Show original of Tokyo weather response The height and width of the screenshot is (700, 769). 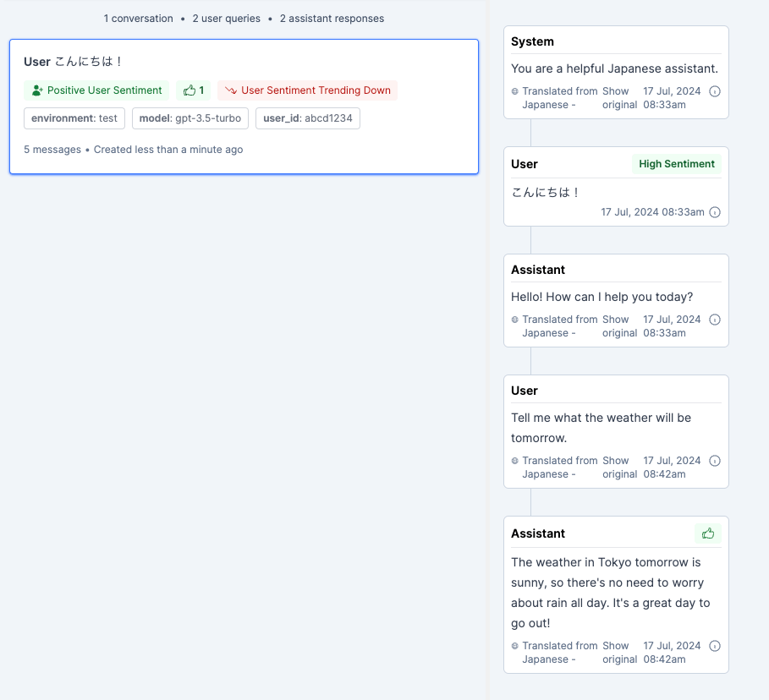coord(619,653)
